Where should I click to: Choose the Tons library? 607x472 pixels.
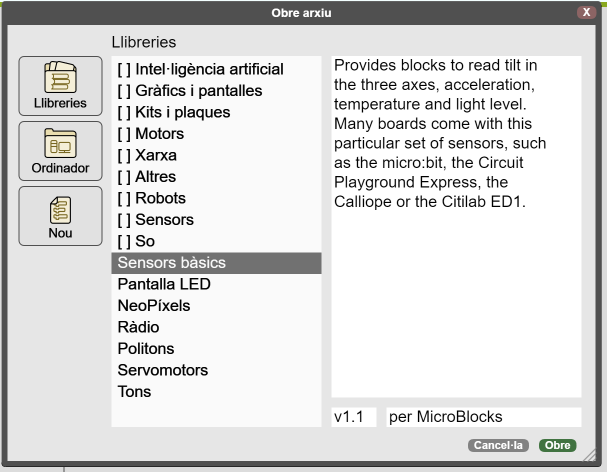coord(134,392)
